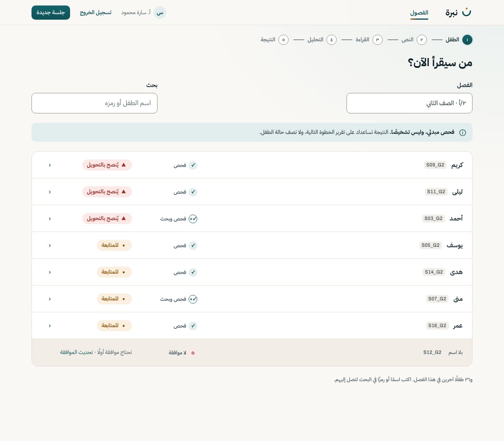Image resolution: width=504 pixels, height=441 pixels.
Task: Click the check icon in كريم's row
Action: tap(193, 165)
